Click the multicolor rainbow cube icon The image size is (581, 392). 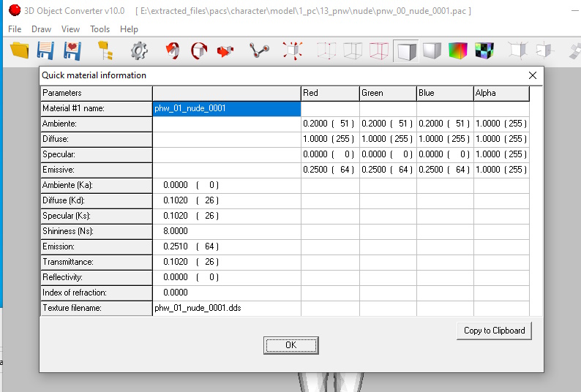[457, 50]
